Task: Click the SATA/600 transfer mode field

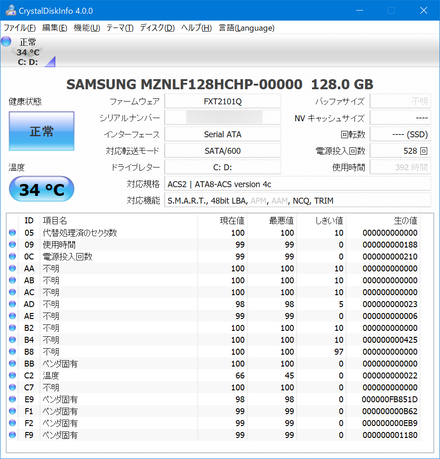Action: pos(223,151)
